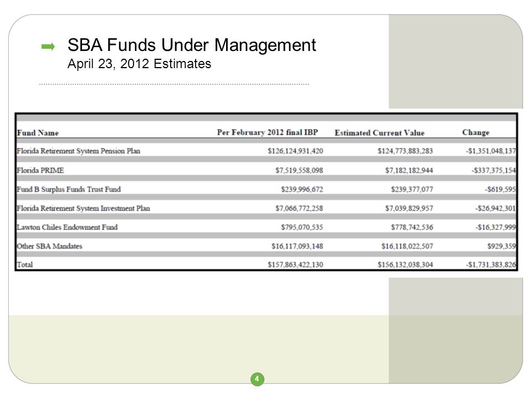This screenshot has width=532, height=399.
Task: Select the 'Other SBA Mandates' label
Action: pyautogui.click(x=49, y=246)
